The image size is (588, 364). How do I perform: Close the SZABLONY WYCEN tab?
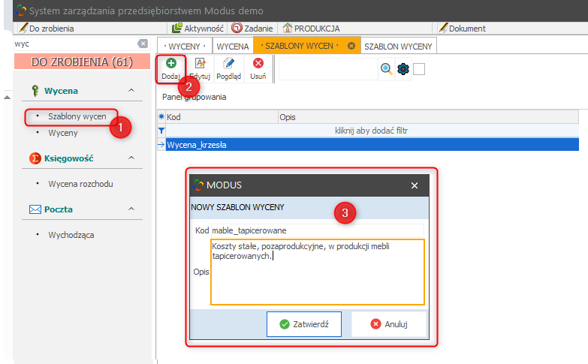[x=351, y=46]
